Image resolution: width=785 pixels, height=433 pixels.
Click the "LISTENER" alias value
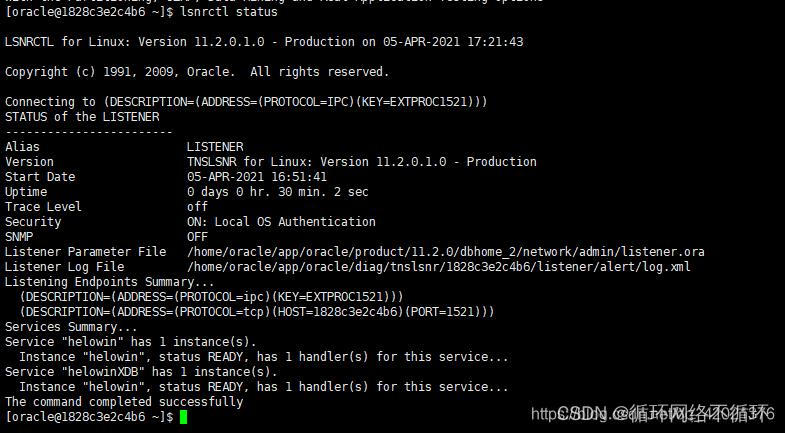coord(215,147)
